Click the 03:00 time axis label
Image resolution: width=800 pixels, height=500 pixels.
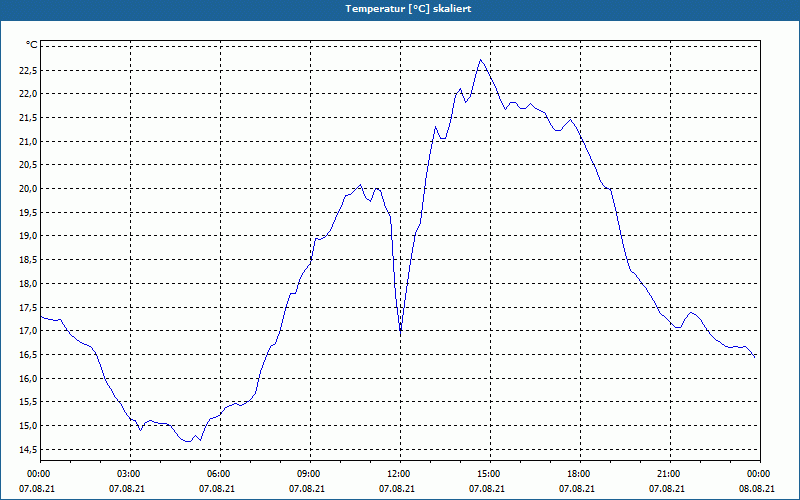click(x=127, y=474)
